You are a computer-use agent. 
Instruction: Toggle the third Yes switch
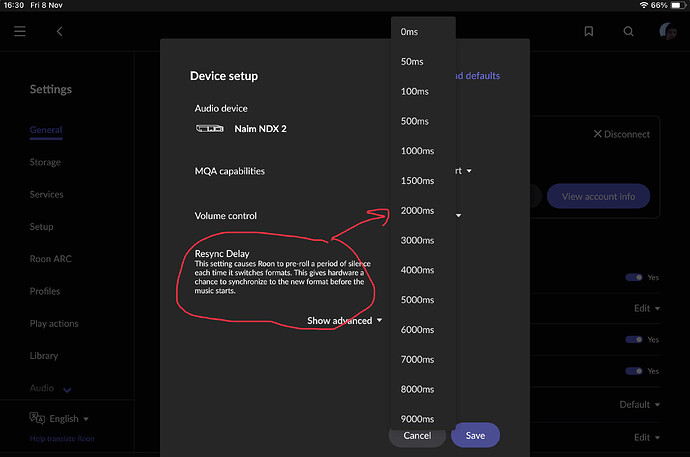click(634, 371)
